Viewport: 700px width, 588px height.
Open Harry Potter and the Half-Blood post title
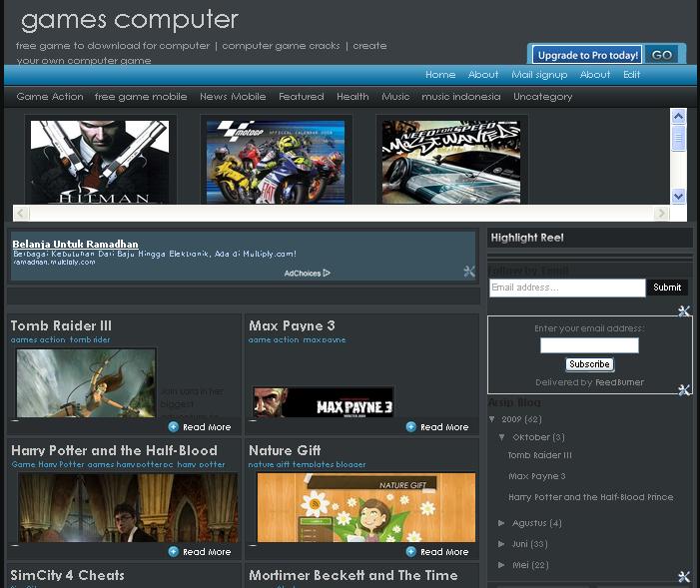114,450
